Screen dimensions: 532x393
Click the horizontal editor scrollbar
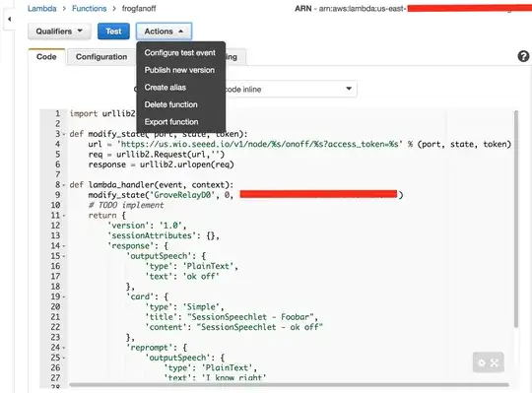tap(289, 385)
